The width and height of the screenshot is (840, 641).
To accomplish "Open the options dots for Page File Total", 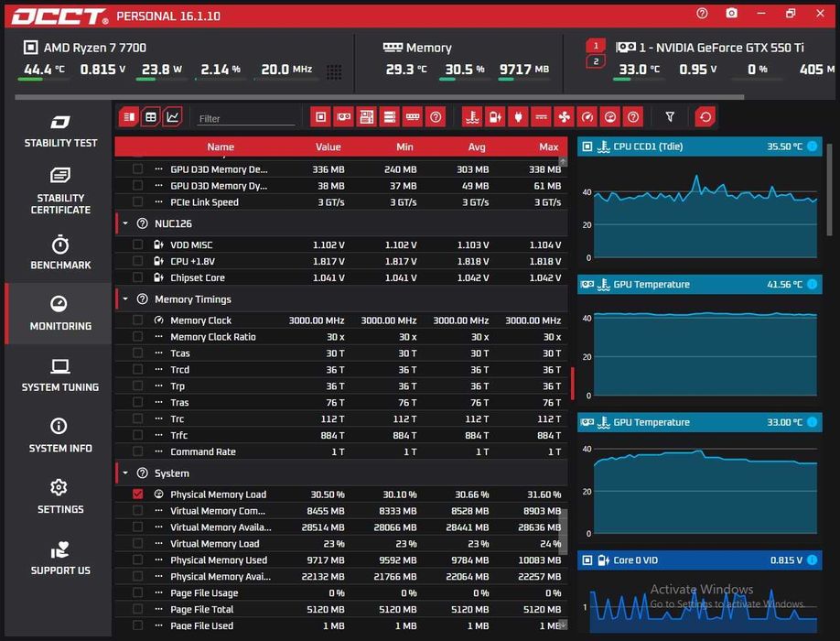I will click(x=158, y=609).
